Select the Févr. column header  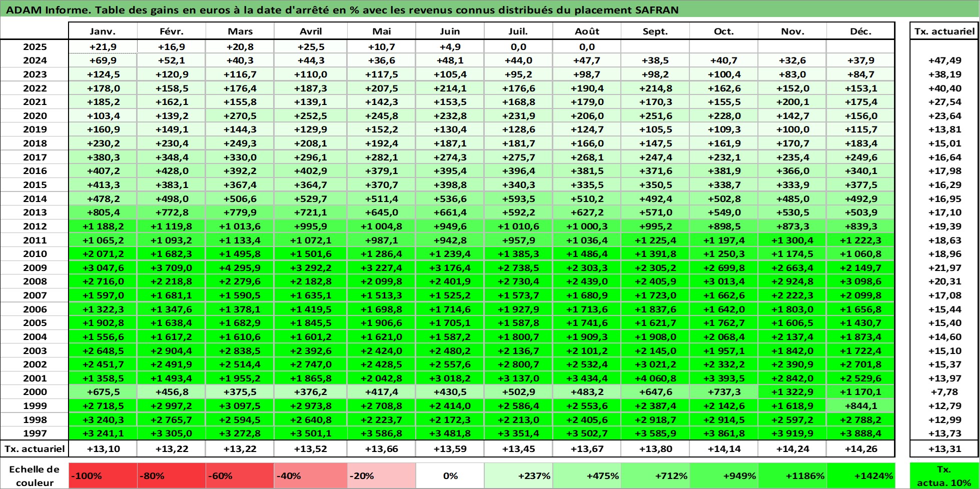(x=172, y=31)
